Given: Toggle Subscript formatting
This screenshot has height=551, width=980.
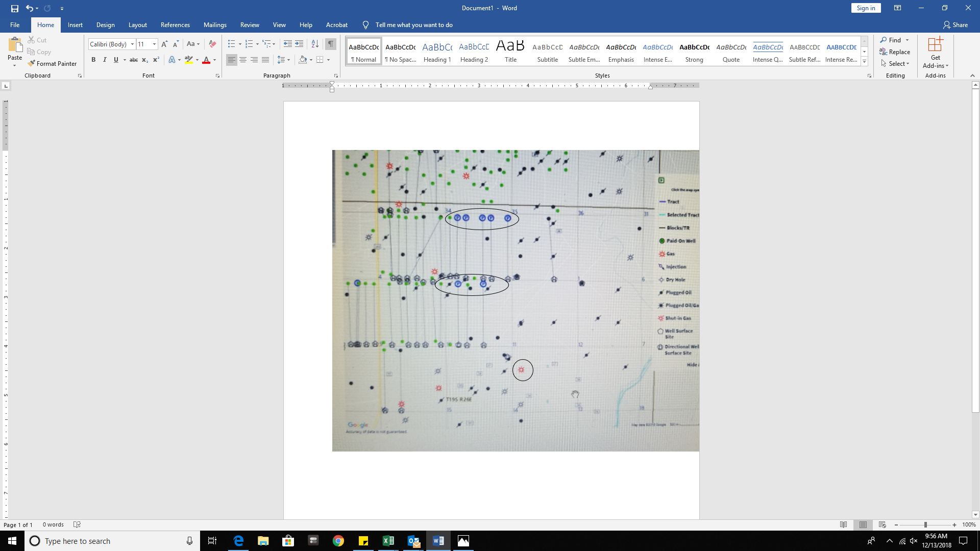Looking at the screenshot, I should click(x=145, y=60).
